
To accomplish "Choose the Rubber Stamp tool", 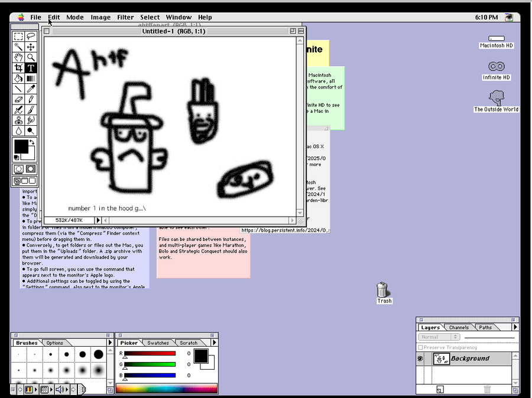I will click(x=18, y=120).
